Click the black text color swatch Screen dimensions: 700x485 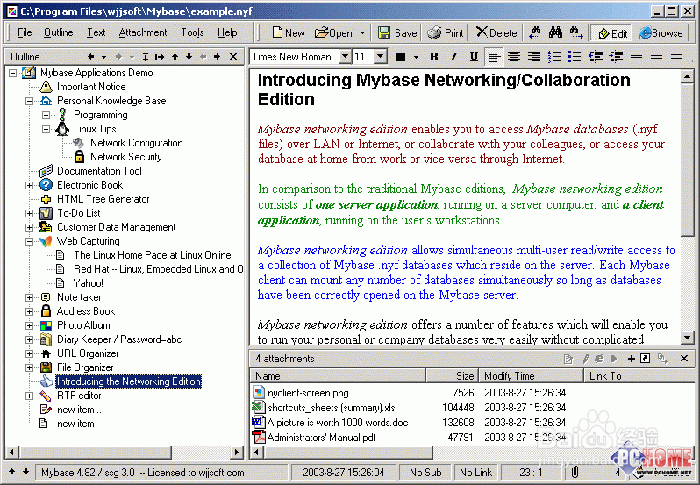coord(400,57)
